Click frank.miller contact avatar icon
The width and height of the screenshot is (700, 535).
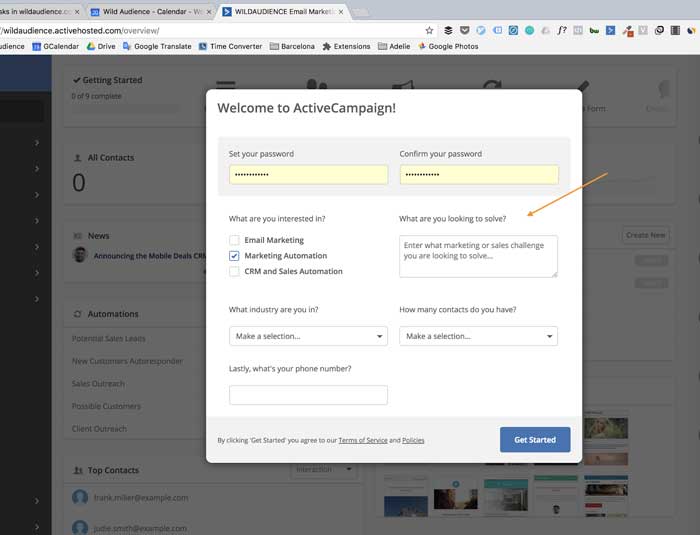coord(80,497)
